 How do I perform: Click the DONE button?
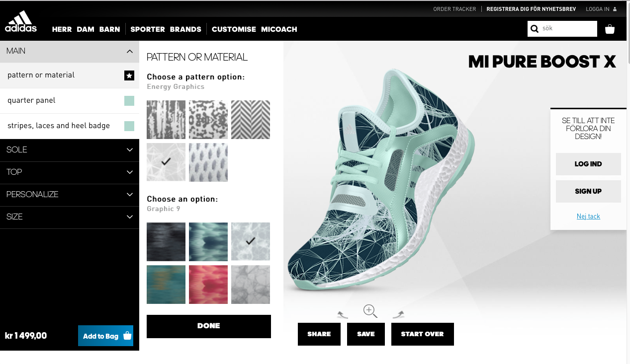[x=209, y=326]
